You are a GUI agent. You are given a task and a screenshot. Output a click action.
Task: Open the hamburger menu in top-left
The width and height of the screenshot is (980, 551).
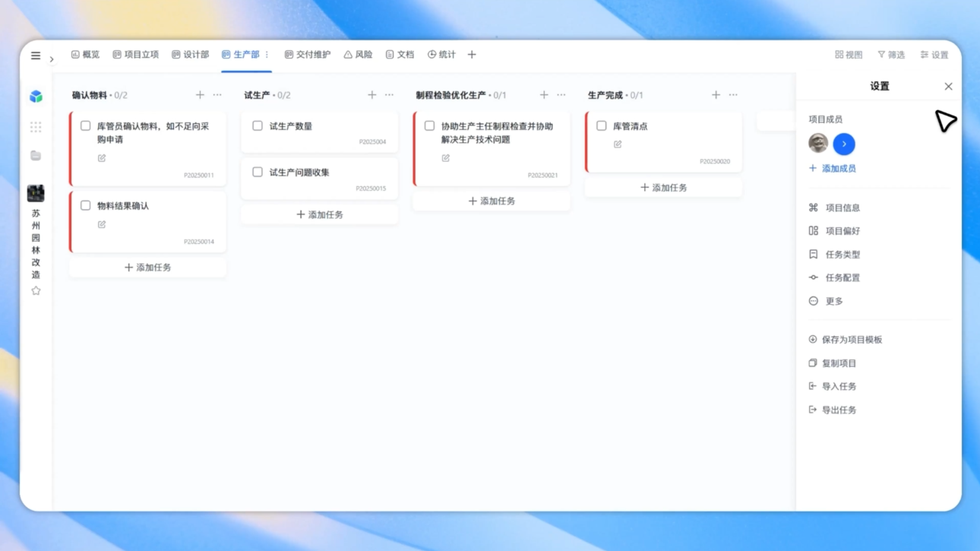[36, 55]
